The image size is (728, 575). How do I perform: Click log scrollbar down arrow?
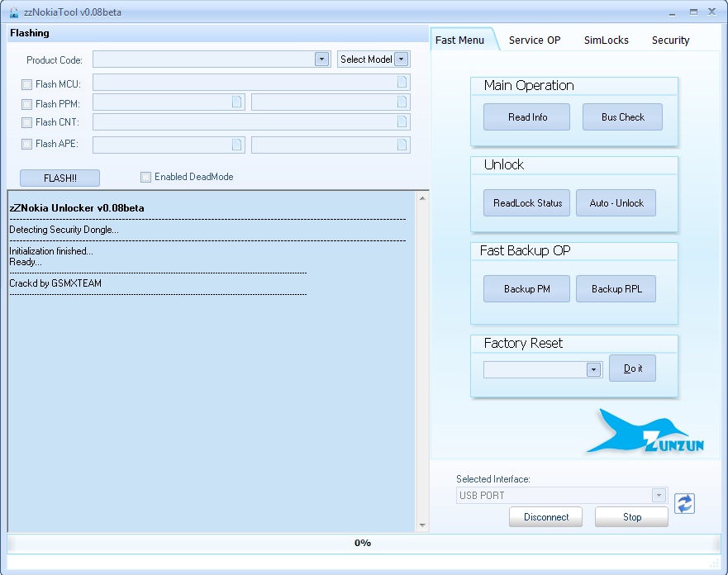(422, 525)
